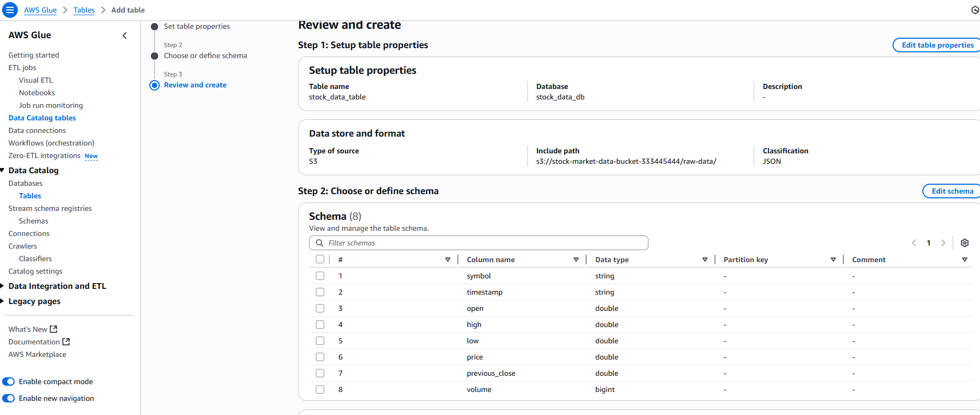The width and height of the screenshot is (980, 415).
Task: Open Zero-ETL integrations
Action: click(45, 155)
